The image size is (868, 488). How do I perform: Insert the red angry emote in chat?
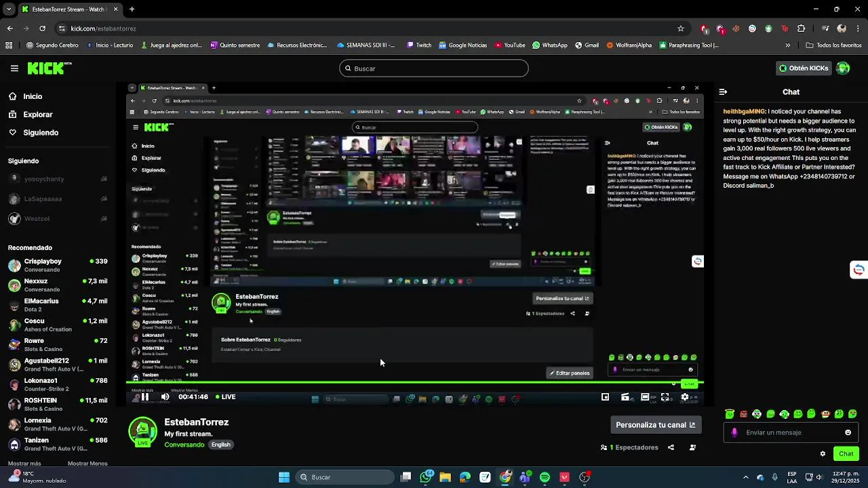point(743,414)
